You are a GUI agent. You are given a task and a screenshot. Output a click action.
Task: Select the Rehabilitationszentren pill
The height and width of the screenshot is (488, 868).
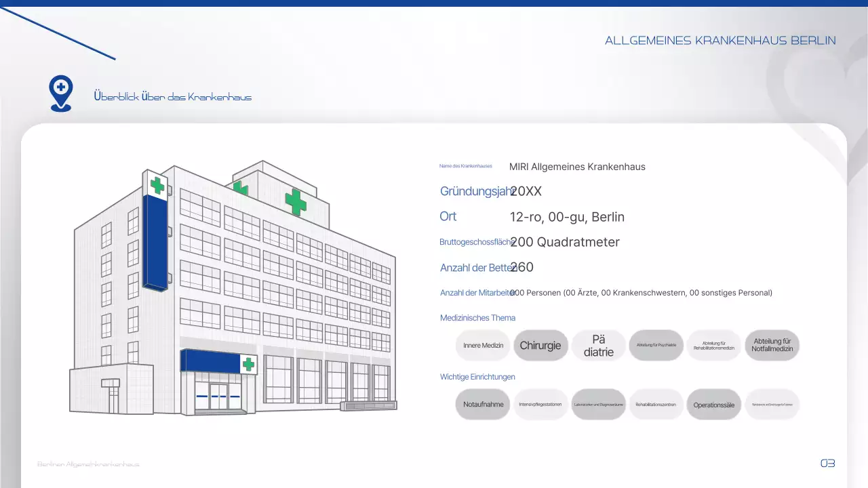pos(656,404)
